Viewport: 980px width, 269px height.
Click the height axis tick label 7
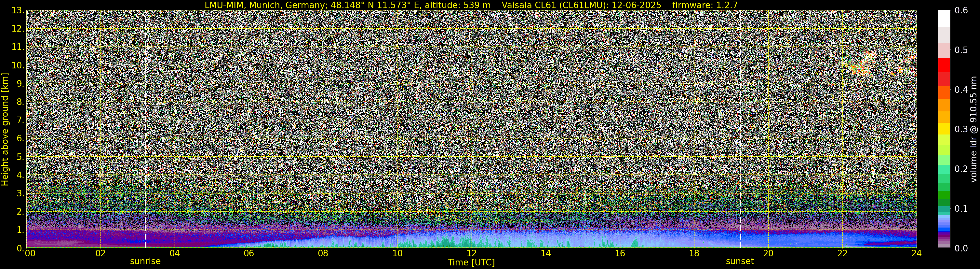(x=20, y=120)
